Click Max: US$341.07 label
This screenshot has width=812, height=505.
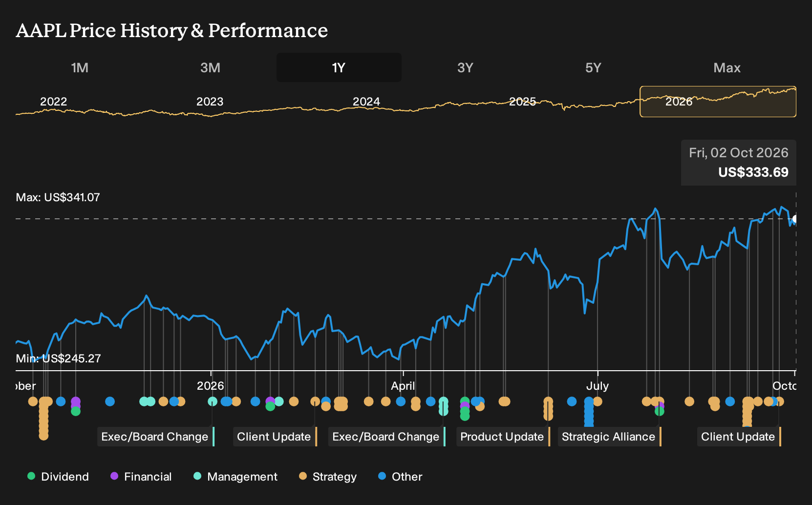tap(58, 197)
